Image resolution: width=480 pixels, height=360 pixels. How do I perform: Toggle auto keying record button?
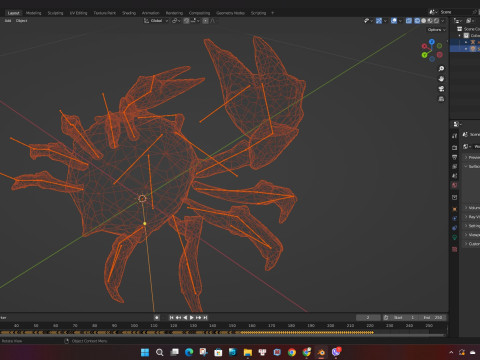coord(157,317)
